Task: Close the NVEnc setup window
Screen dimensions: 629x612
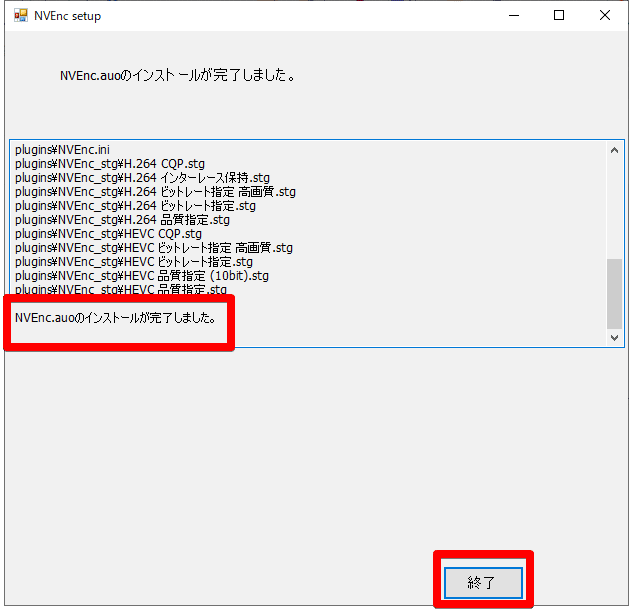Action: tap(605, 16)
